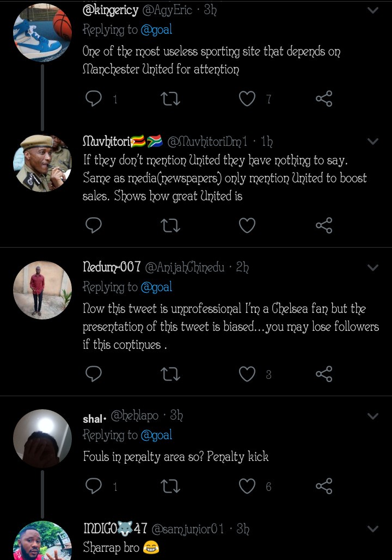Expand menu chevron on Muvhitori's tweet
This screenshot has width=392, height=560.
(x=373, y=141)
